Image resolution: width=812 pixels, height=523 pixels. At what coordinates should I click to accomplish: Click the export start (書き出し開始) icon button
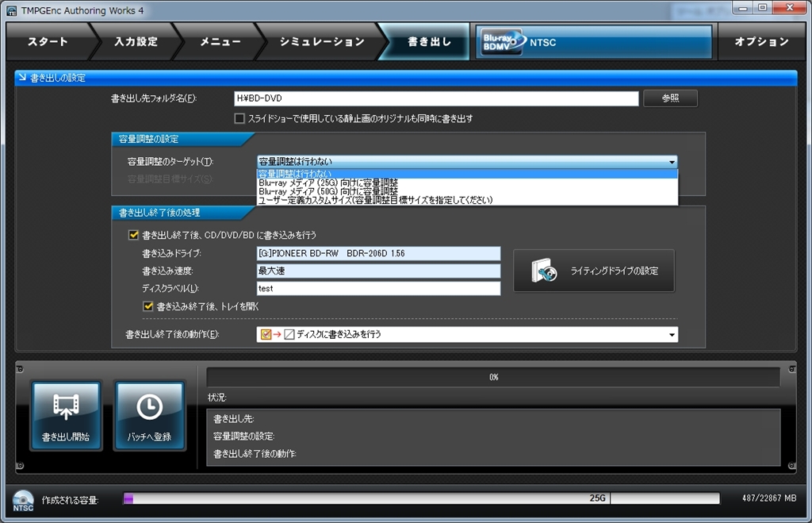tap(66, 416)
